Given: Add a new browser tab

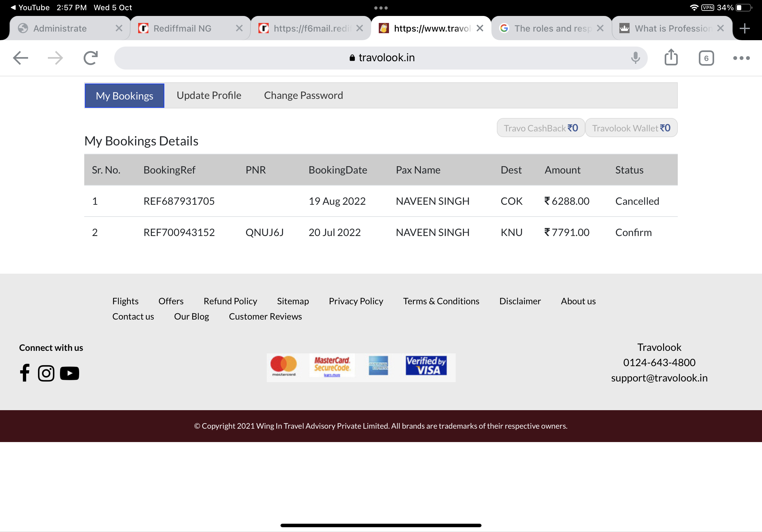Looking at the screenshot, I should [745, 28].
